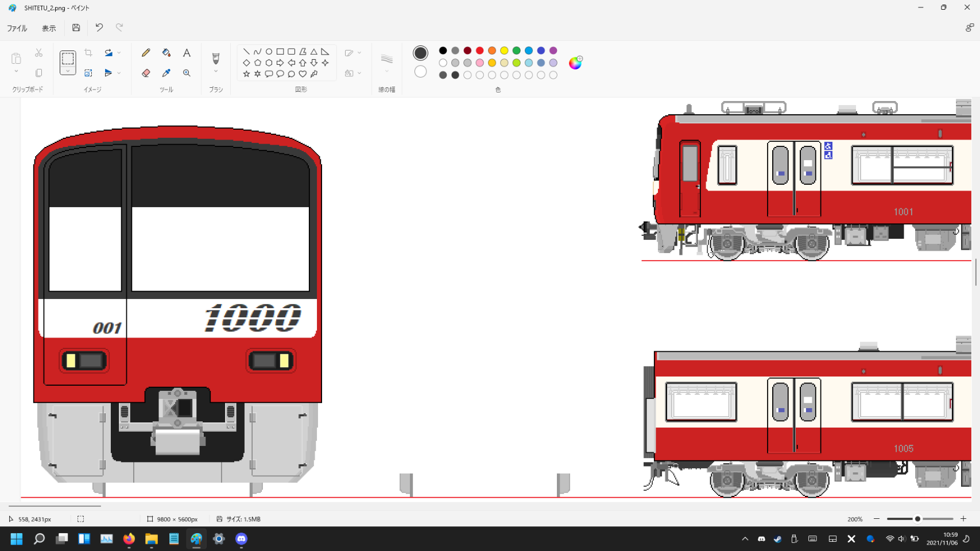
Task: Select secondary color 2 circle
Action: (420, 72)
